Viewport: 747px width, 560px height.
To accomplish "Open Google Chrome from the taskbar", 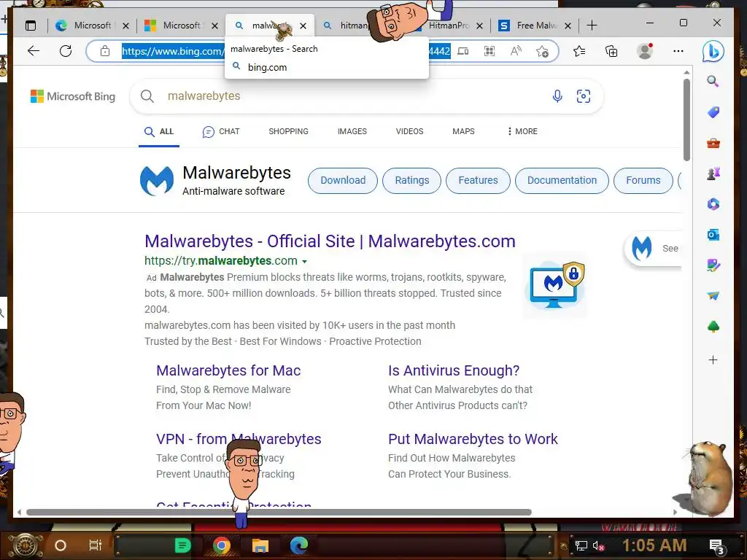I will pyautogui.click(x=222, y=545).
